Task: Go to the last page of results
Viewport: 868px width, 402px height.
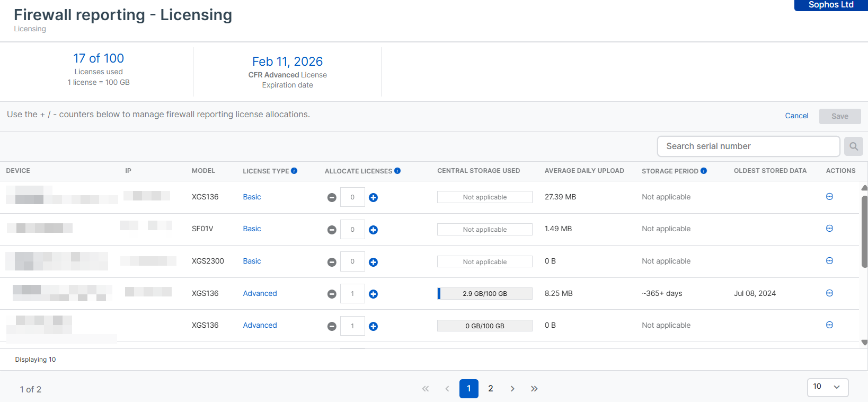Action: (534, 389)
